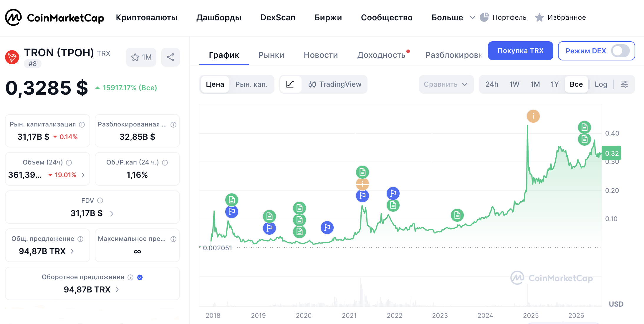
Task: Click info icon next to Общ. предложение
Action: [x=80, y=239]
